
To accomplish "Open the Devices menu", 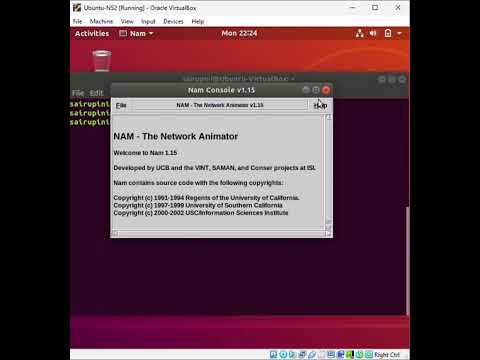I will [x=173, y=21].
